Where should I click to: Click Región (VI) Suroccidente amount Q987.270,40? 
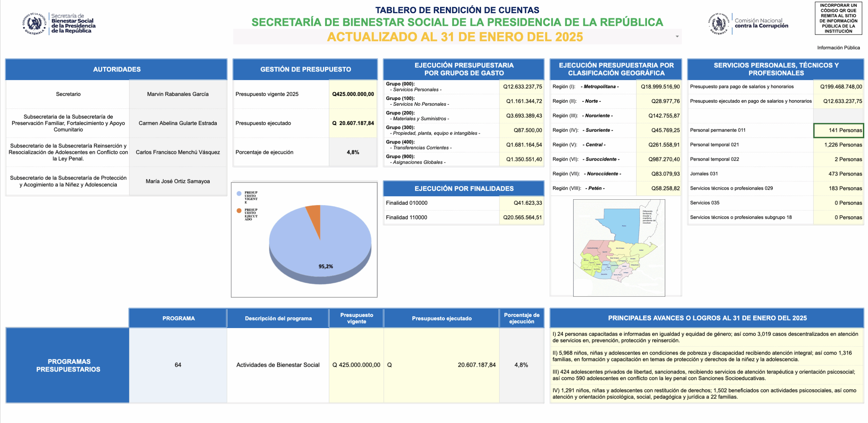(659, 160)
